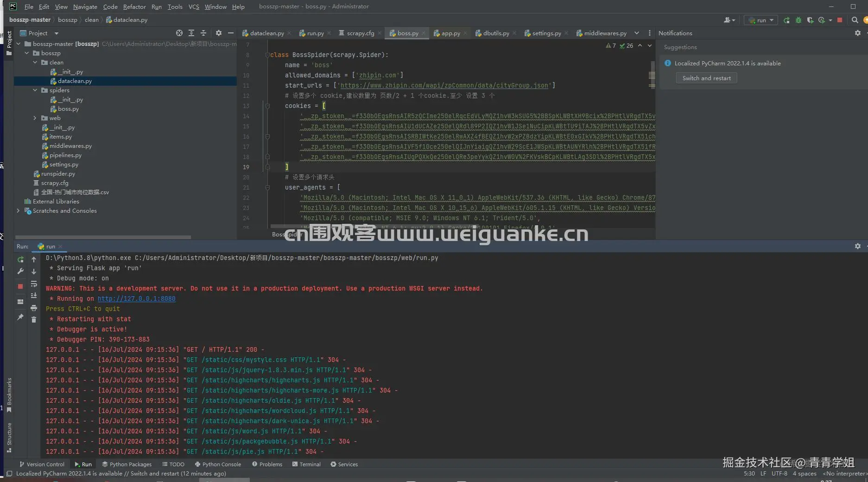The width and height of the screenshot is (868, 482).
Task: Start debugging with the bug icon
Action: point(798,20)
